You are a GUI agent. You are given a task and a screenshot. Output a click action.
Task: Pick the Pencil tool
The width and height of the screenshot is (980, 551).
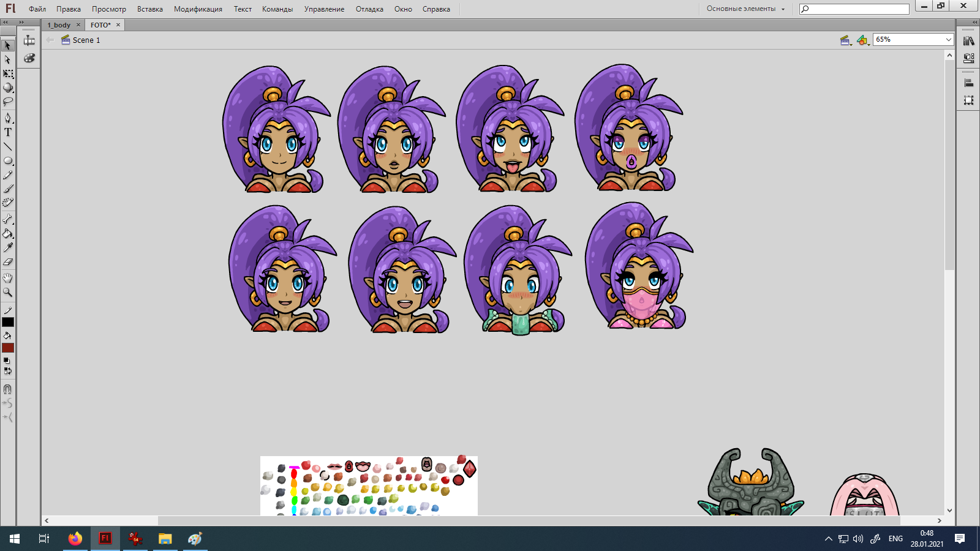[x=8, y=175]
